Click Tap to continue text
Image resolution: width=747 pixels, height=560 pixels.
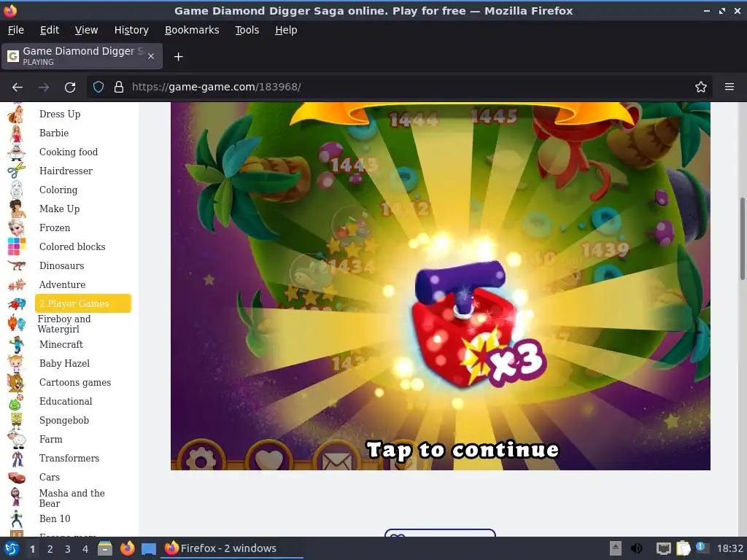click(x=462, y=450)
